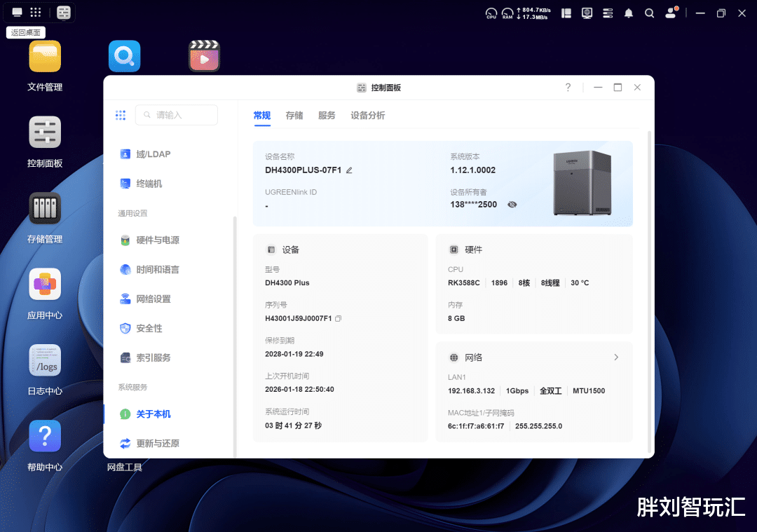The image size is (757, 532).
Task: Open the sidebar panel icon in top bar
Action: click(566, 13)
